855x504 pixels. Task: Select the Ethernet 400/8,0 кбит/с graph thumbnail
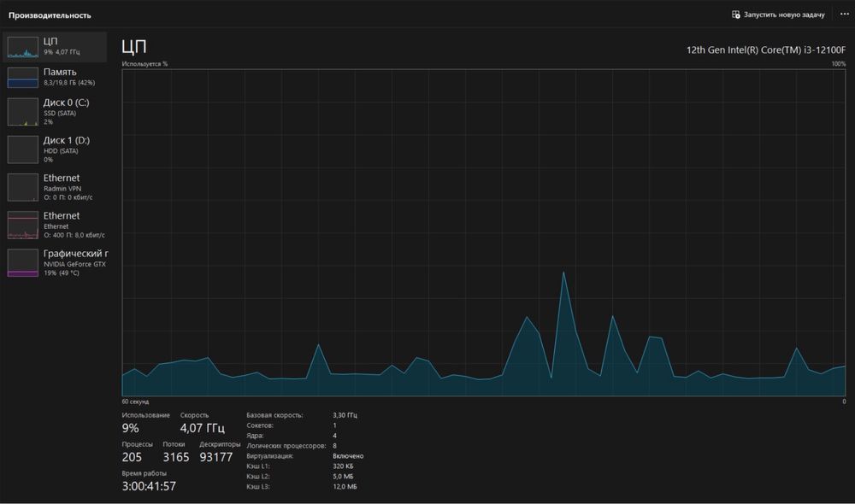pyautogui.click(x=23, y=225)
